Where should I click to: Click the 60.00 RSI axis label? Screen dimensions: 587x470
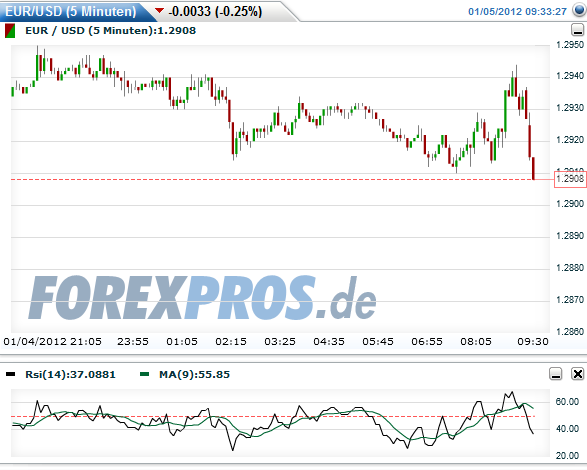568,402
